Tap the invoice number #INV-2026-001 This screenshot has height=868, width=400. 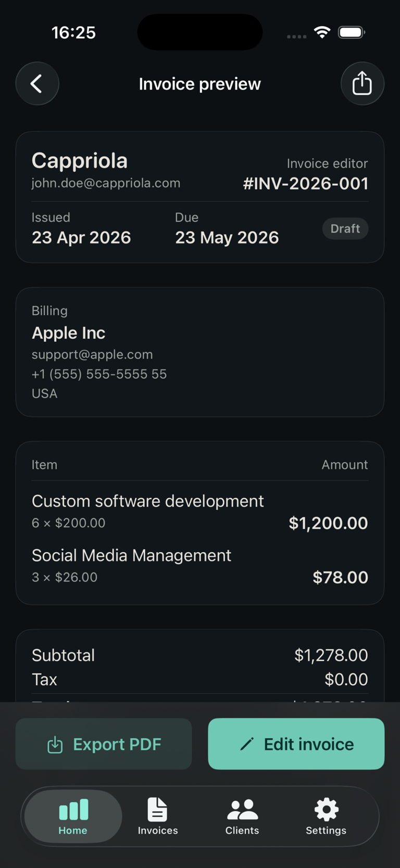[x=306, y=184]
